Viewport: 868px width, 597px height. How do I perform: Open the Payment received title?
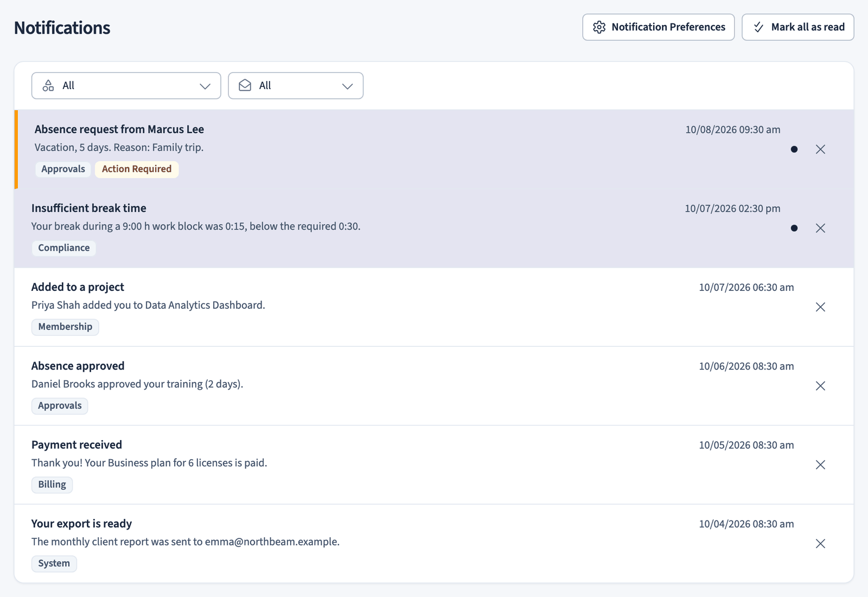76,444
